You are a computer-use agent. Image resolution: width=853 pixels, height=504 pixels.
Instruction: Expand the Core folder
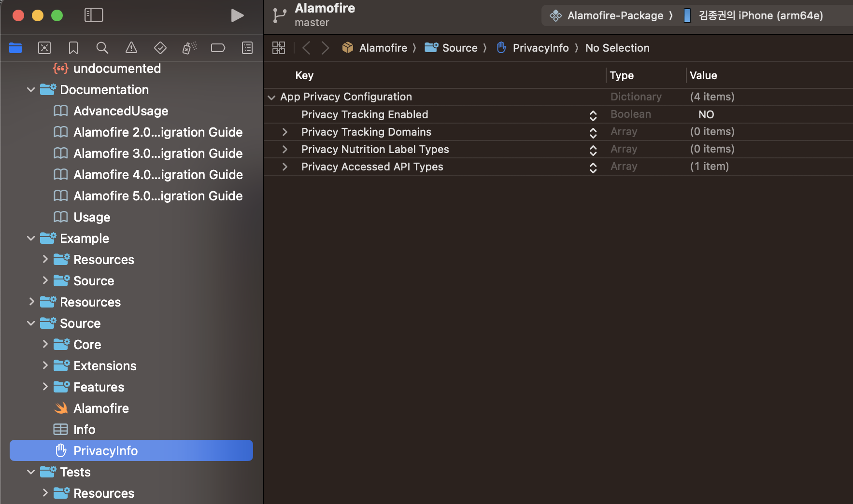[45, 344]
